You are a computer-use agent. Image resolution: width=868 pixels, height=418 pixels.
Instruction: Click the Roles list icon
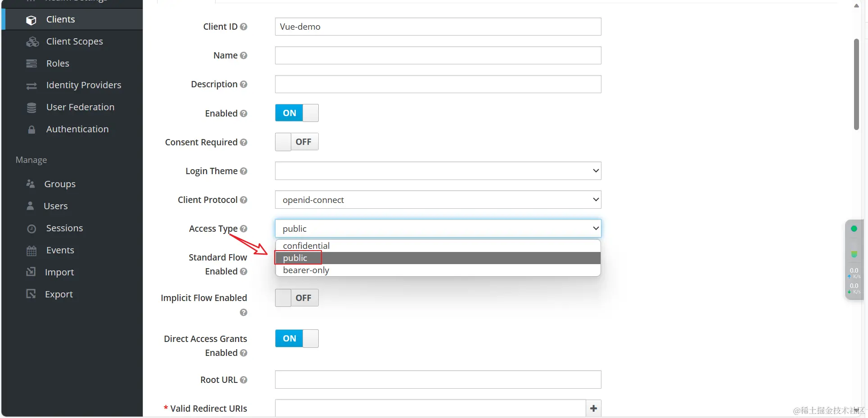(x=32, y=63)
